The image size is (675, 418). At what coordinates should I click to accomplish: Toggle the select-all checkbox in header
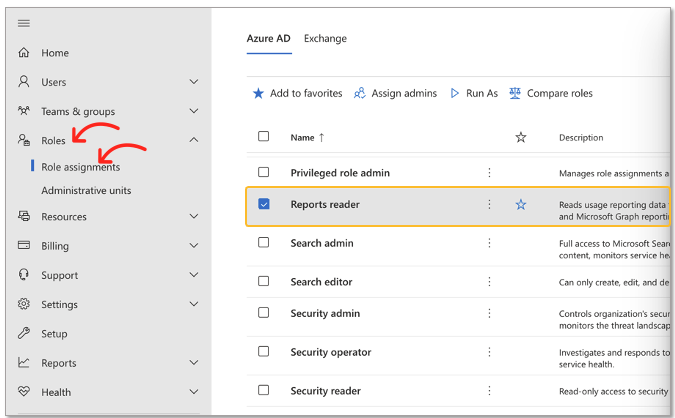point(263,136)
